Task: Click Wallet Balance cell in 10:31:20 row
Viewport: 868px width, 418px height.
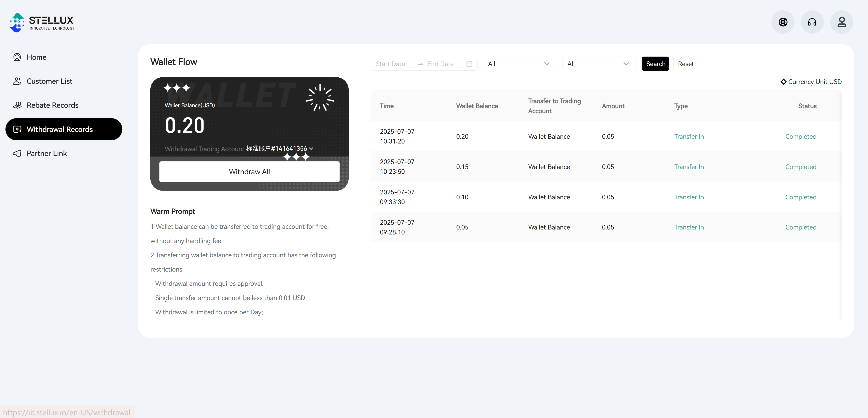Action: point(549,136)
